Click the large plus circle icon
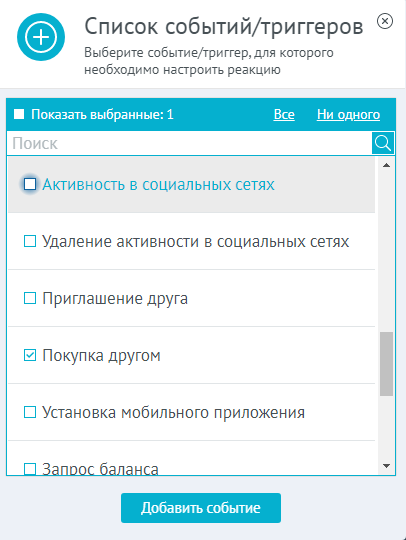 tap(41, 37)
